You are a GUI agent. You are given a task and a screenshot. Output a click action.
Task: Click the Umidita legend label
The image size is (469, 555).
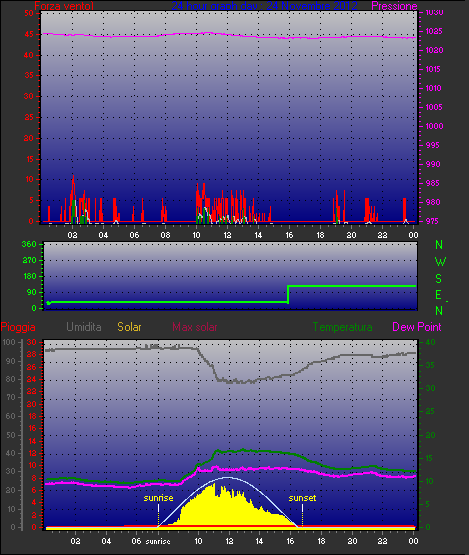click(84, 327)
